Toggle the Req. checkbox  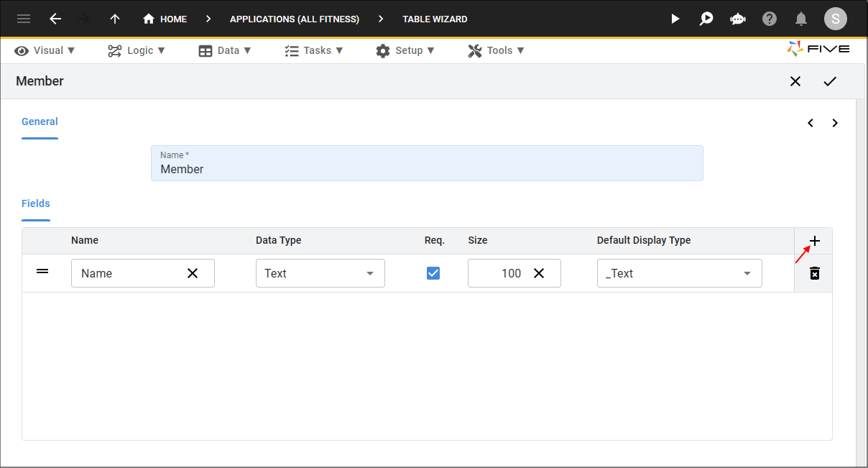[433, 273]
